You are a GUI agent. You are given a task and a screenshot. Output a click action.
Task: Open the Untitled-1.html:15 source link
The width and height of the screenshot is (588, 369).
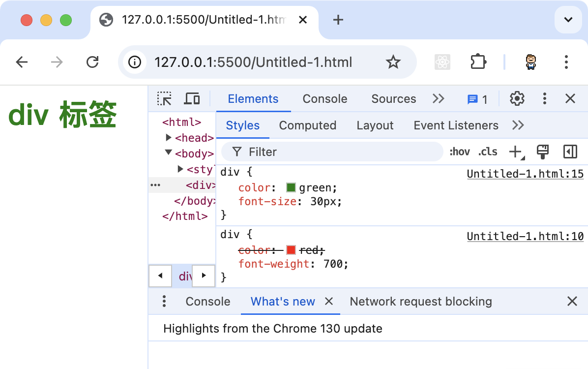[x=525, y=174]
